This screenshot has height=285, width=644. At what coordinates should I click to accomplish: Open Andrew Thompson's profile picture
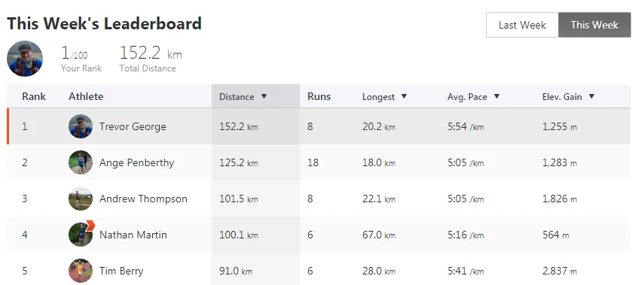click(81, 199)
